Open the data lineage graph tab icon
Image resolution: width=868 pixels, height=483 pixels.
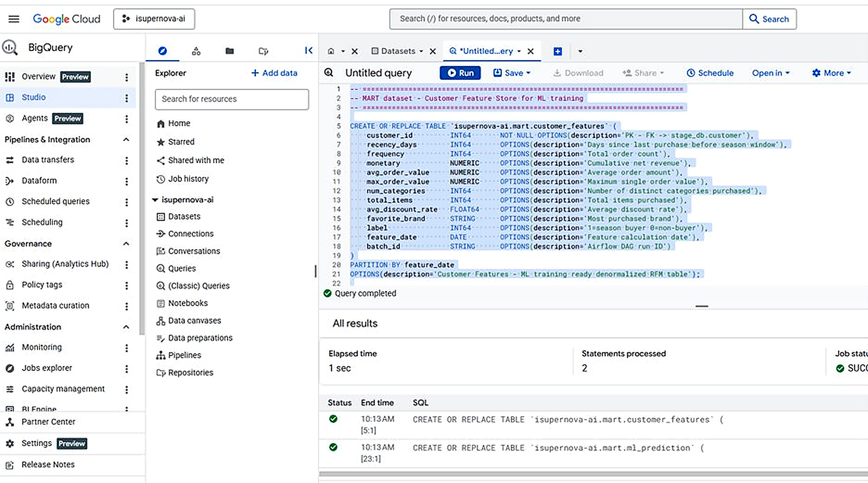click(196, 51)
